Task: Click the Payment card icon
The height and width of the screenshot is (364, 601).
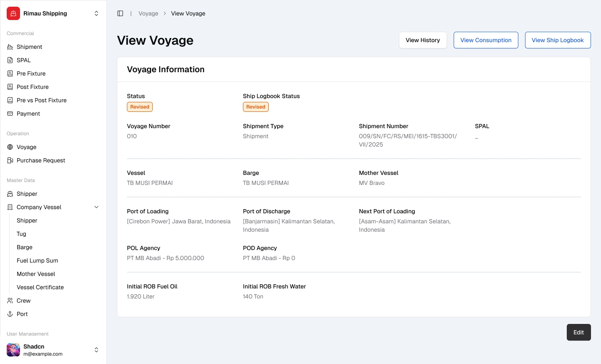Action: pos(10,114)
